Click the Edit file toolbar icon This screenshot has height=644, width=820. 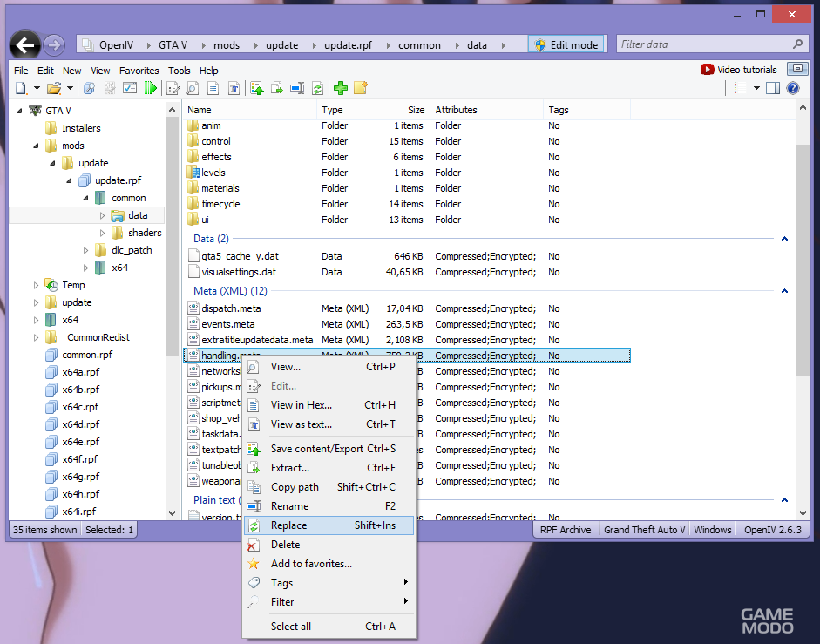[x=173, y=88]
